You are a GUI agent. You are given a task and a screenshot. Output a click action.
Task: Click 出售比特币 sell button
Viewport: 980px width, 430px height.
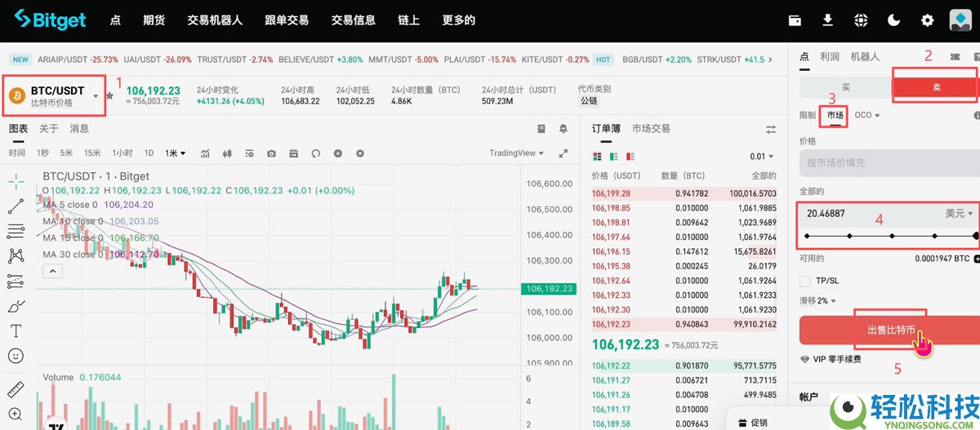[889, 330]
